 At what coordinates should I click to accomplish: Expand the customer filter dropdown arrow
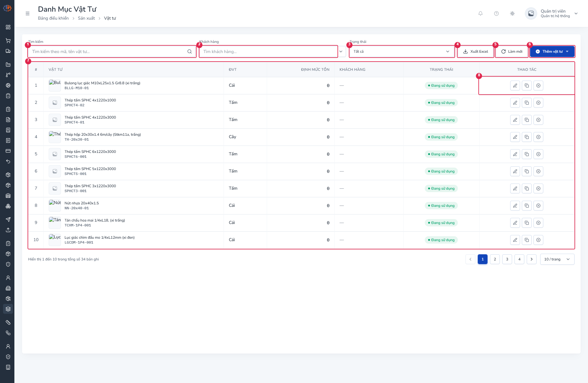pos(341,51)
